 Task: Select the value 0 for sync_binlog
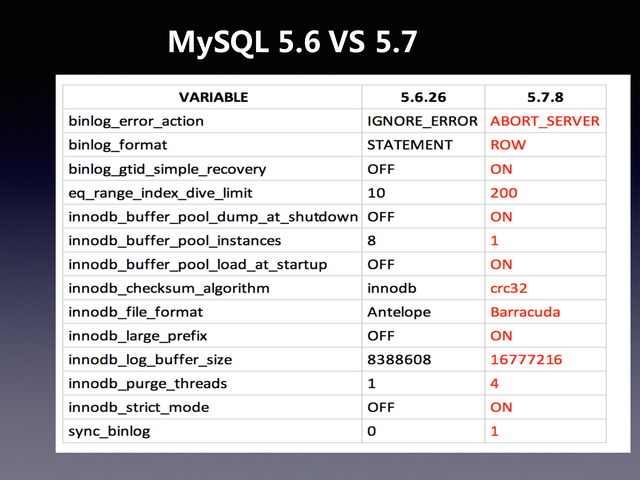point(371,431)
